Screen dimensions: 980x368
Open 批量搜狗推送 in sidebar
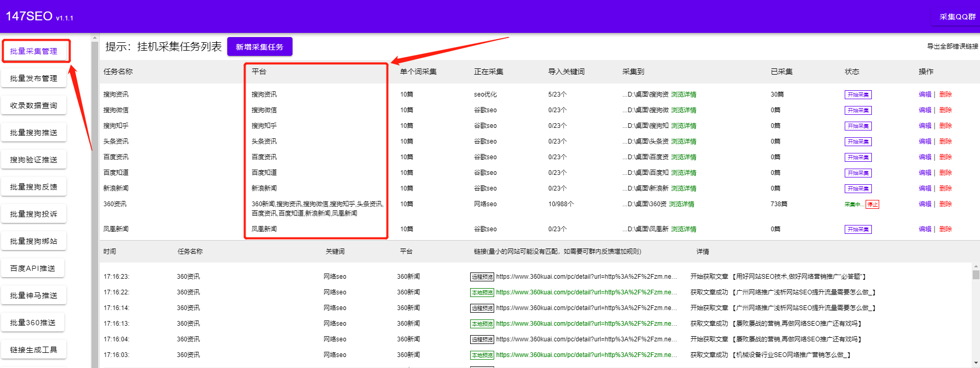(x=34, y=133)
